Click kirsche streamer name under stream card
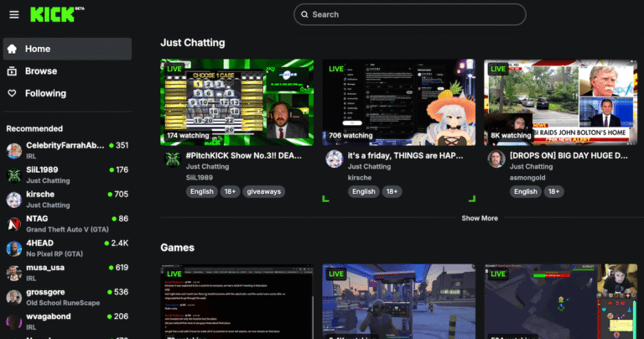This screenshot has height=339, width=644. [360, 178]
